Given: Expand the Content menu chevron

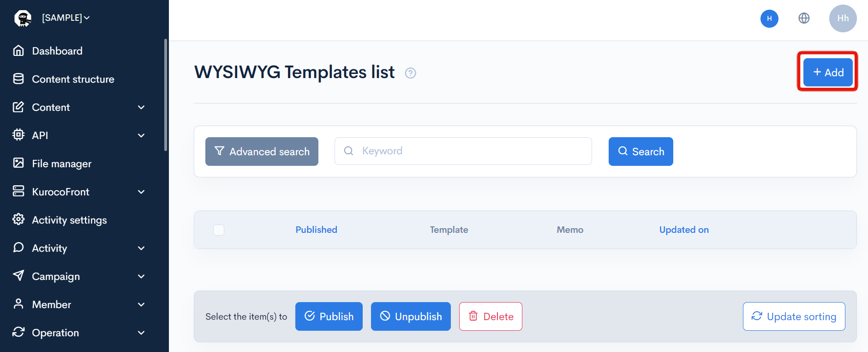Looking at the screenshot, I should pos(141,107).
